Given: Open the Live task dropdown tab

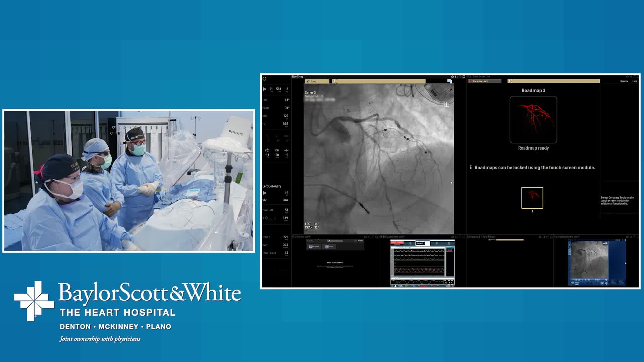Looking at the screenshot, I should click(x=317, y=81).
